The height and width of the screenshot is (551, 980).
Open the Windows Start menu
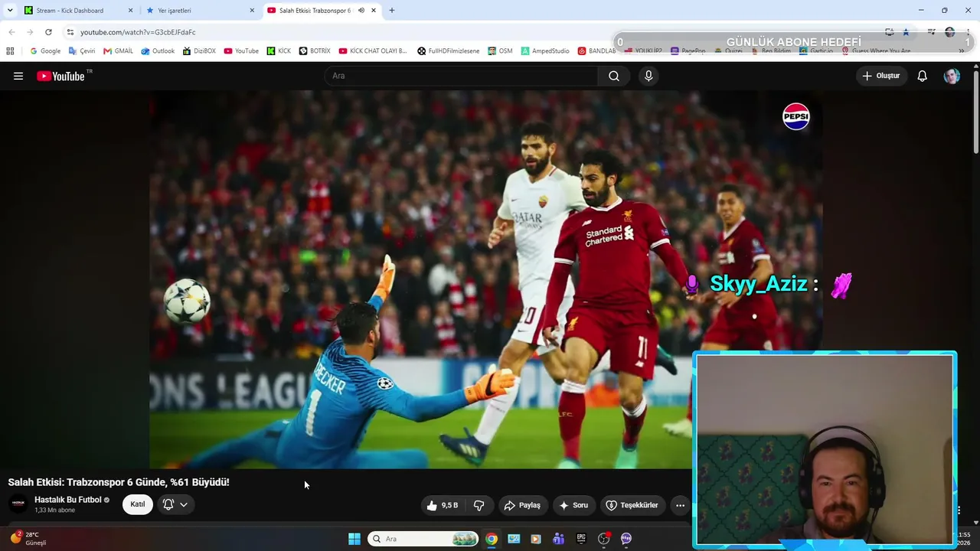coord(354,539)
